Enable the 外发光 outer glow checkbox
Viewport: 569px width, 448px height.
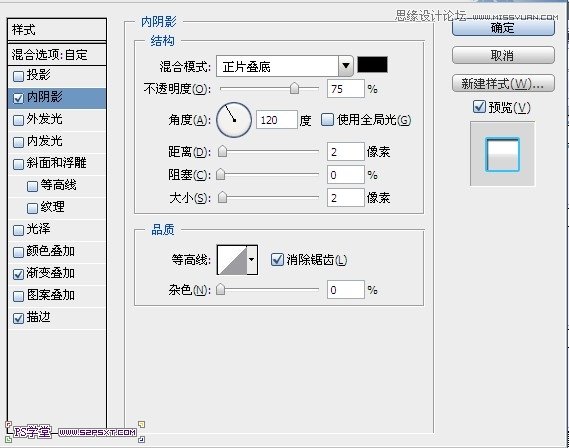tap(18, 120)
